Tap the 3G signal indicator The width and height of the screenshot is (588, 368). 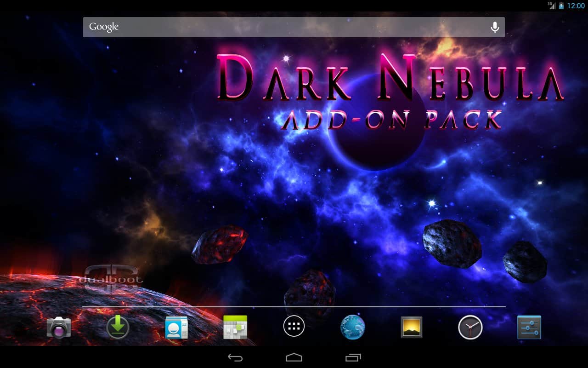551,6
